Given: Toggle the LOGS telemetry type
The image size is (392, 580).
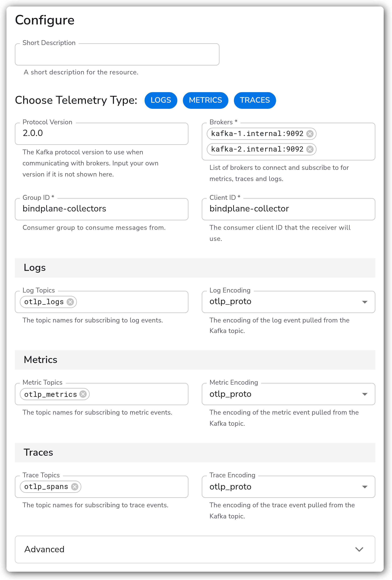Looking at the screenshot, I should click(161, 100).
